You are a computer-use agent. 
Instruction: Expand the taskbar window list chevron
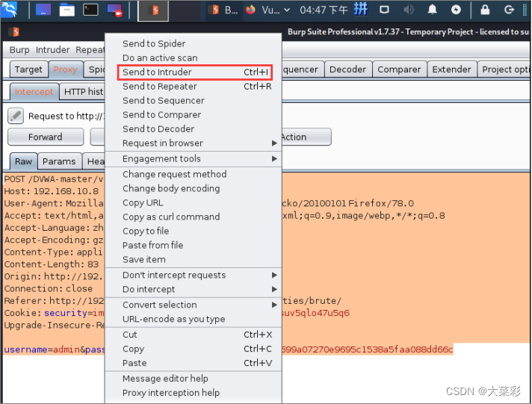[287, 10]
